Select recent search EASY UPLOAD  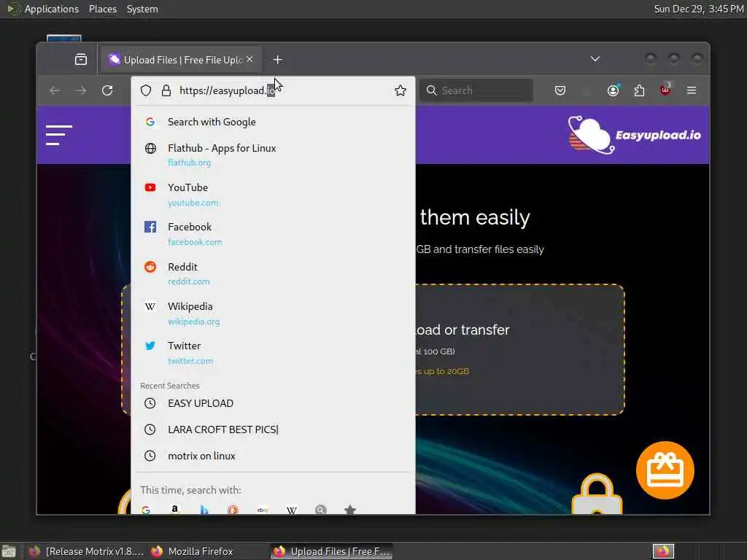pos(273,403)
